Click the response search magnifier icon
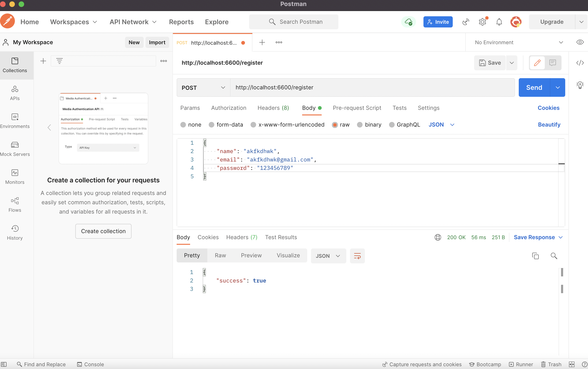This screenshot has width=588, height=369. [x=554, y=255]
